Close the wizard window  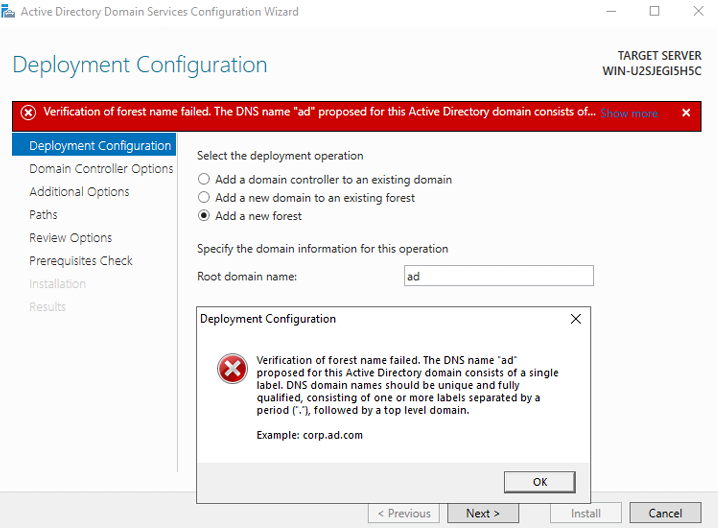click(698, 11)
